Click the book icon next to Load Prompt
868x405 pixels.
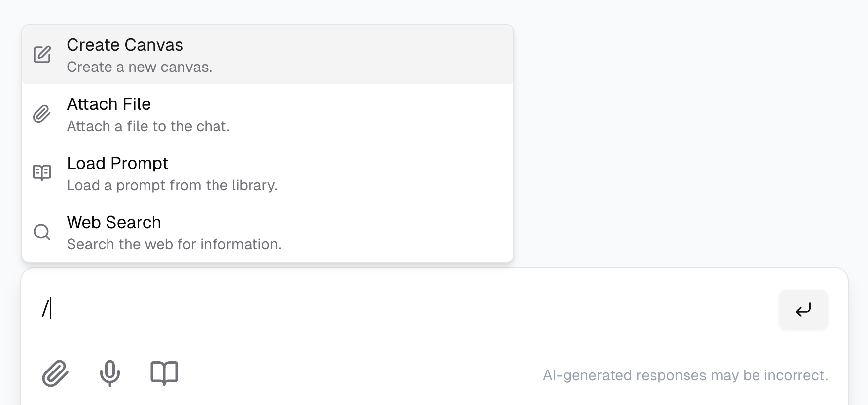click(x=42, y=172)
